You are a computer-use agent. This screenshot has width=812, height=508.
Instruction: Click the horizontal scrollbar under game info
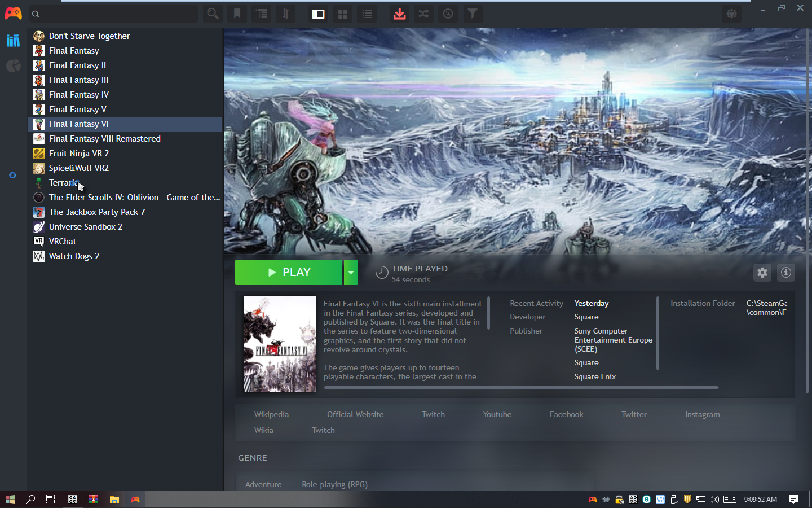521,388
